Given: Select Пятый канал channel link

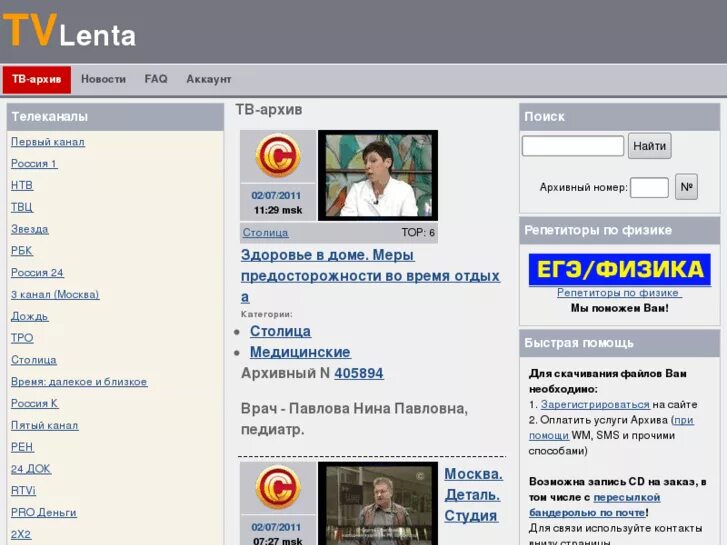Looking at the screenshot, I should click(x=45, y=425).
